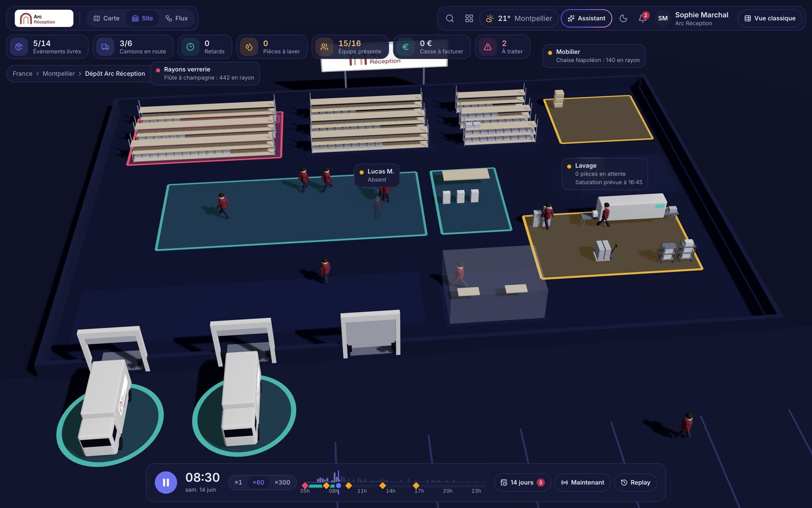Click the SM user avatar
812x508 pixels.
[663, 18]
